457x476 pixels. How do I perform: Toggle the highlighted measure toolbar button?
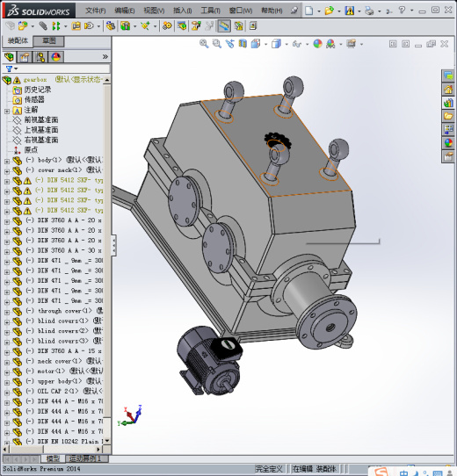(x=224, y=26)
